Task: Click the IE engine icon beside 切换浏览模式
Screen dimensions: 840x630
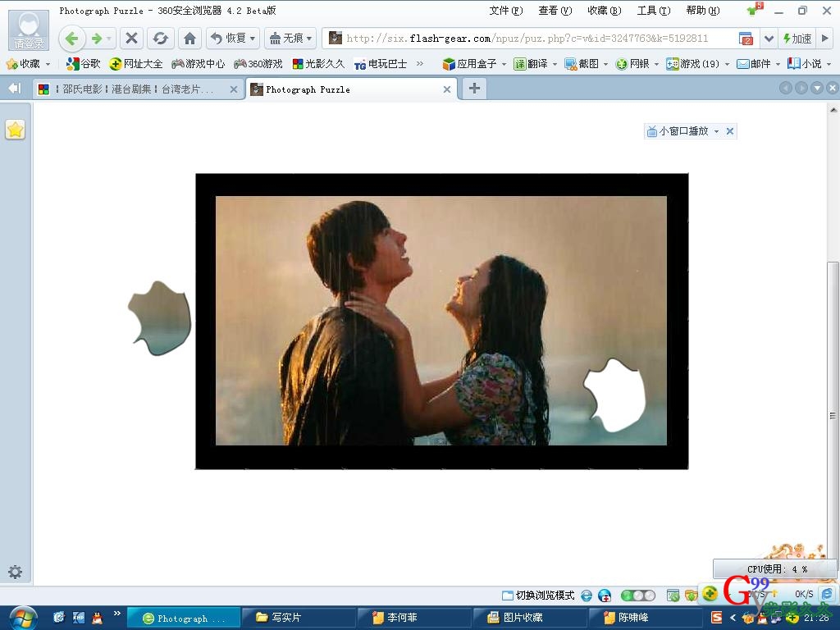Action: tap(587, 596)
